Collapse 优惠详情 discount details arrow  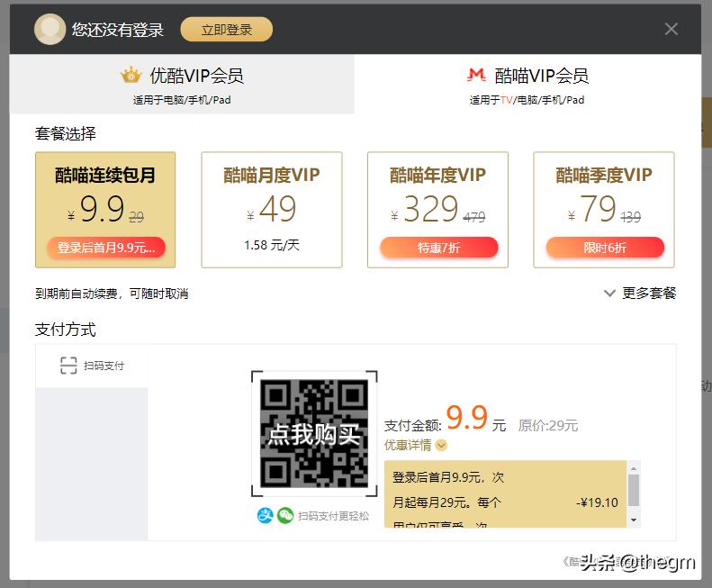pyautogui.click(x=441, y=445)
